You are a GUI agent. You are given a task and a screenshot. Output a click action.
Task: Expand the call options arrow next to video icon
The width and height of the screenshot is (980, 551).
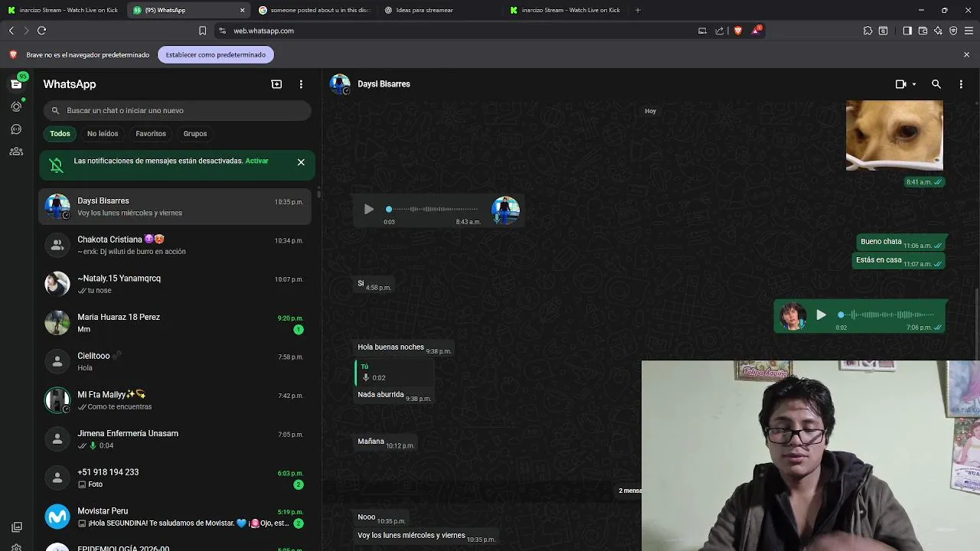click(913, 84)
